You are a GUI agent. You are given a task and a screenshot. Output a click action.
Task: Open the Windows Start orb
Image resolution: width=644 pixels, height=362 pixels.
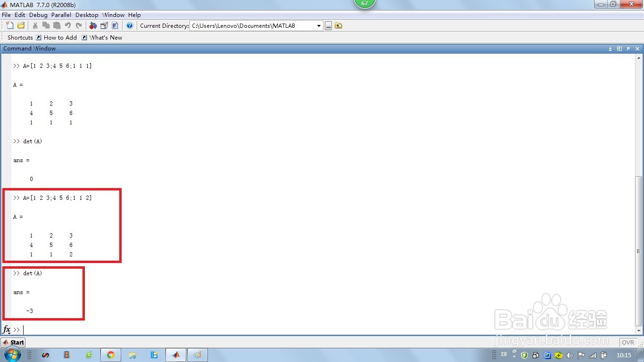click(13, 355)
